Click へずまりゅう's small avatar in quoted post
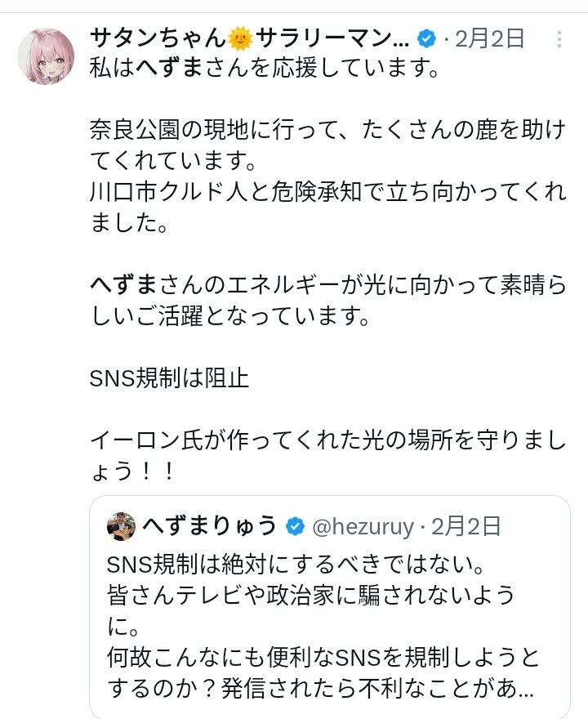The height and width of the screenshot is (719, 588). coord(121,527)
